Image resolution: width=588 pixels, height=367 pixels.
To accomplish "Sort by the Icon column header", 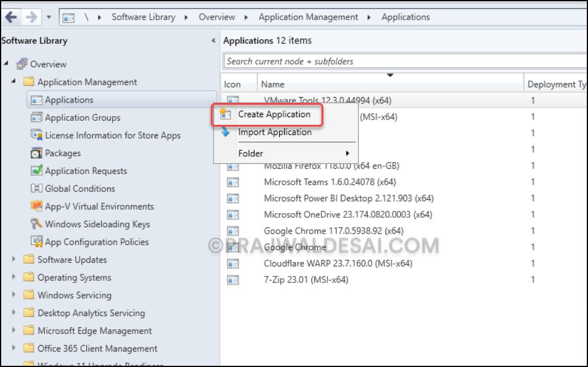I will click(239, 84).
